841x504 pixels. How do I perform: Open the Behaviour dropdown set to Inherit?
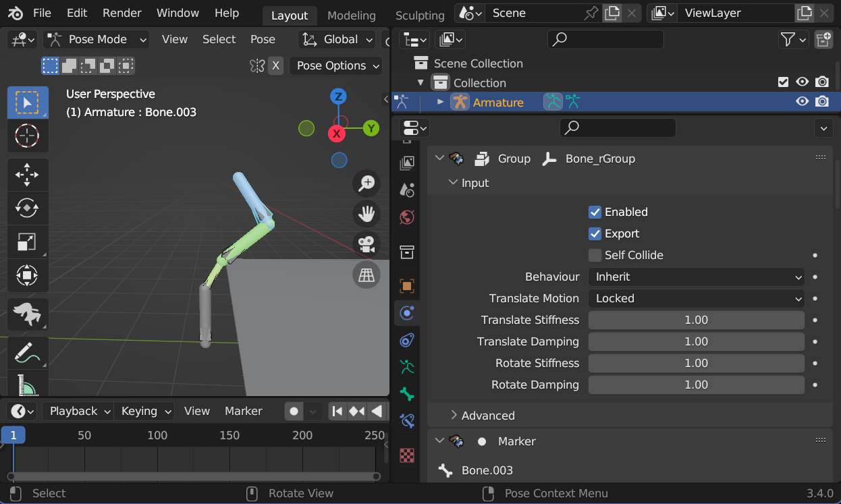(x=696, y=277)
